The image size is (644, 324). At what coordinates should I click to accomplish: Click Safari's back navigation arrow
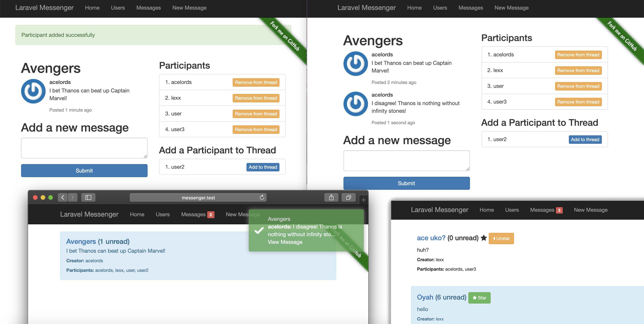63,197
